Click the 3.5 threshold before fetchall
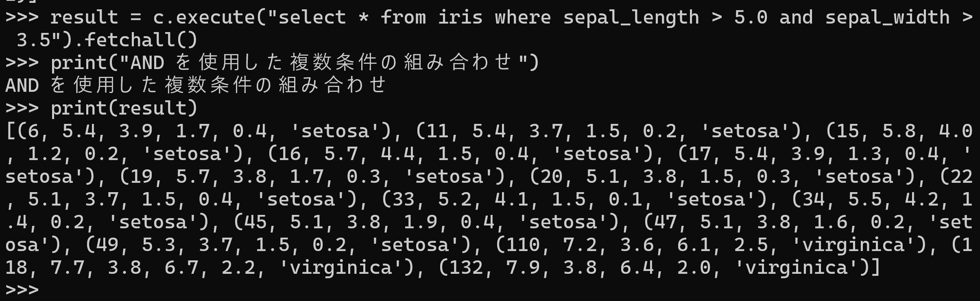Viewport: 980px width, 301px height. (x=33, y=40)
